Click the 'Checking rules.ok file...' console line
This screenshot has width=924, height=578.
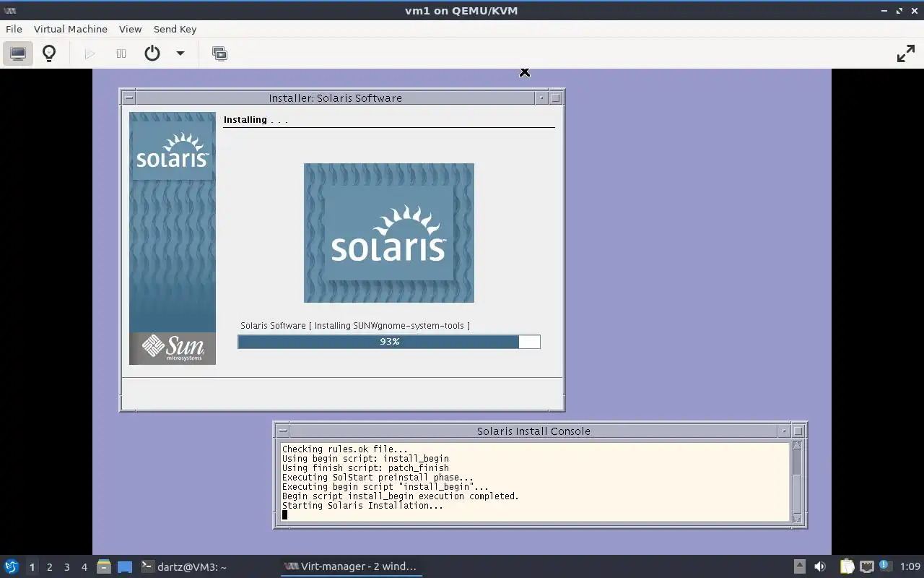click(344, 449)
